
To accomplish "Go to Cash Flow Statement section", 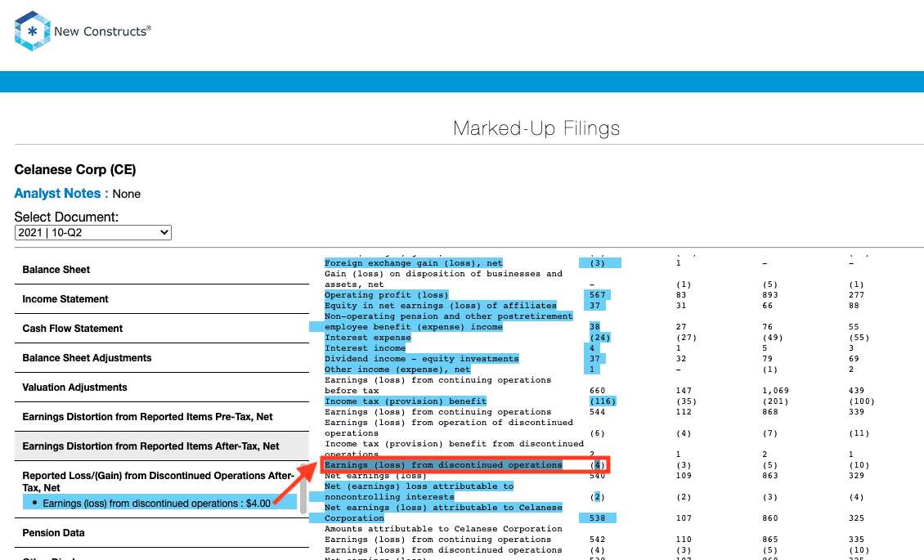I will (x=161, y=329).
